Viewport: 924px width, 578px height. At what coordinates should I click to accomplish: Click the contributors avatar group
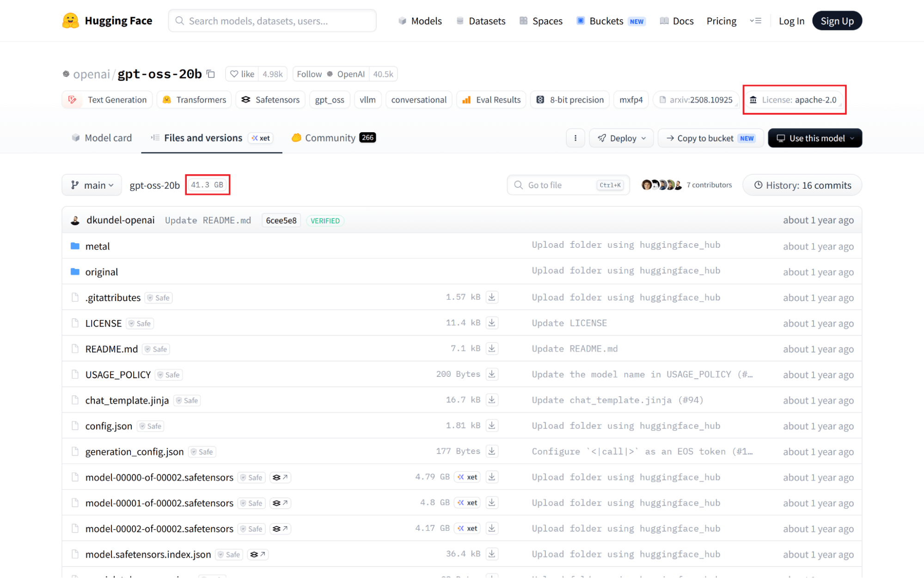click(x=661, y=185)
